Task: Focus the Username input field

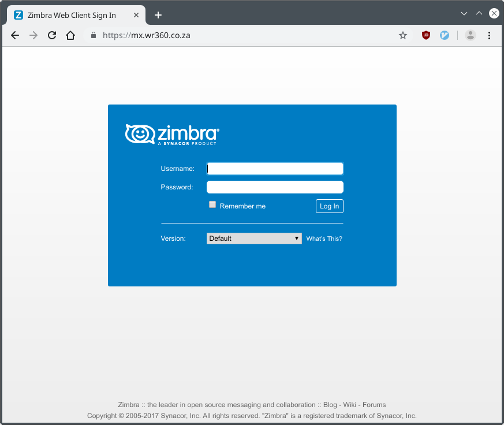Action: click(x=275, y=169)
